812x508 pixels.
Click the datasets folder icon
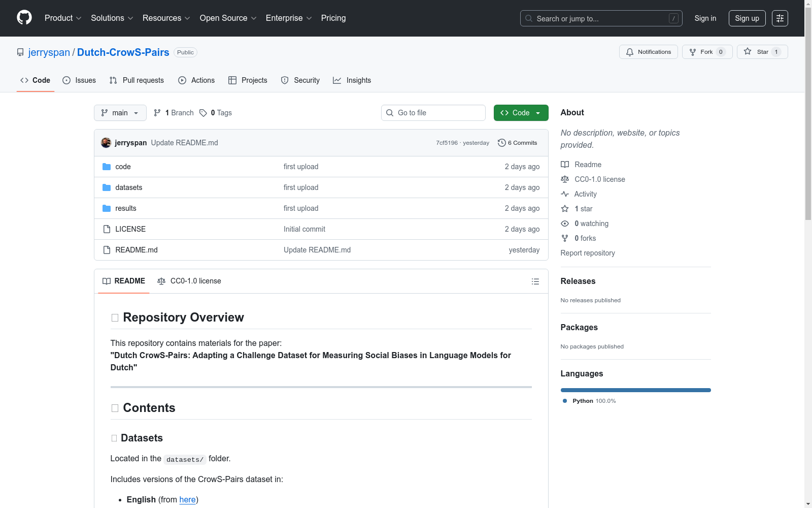pyautogui.click(x=107, y=187)
